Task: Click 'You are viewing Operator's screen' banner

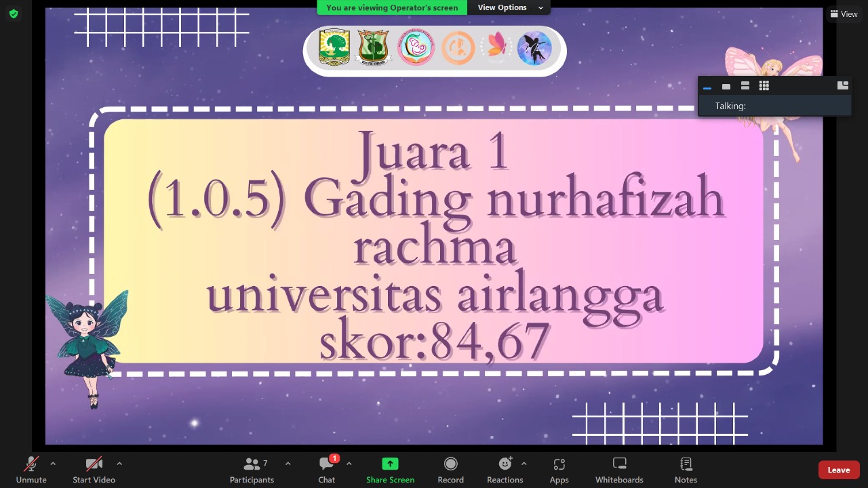Action: [392, 7]
